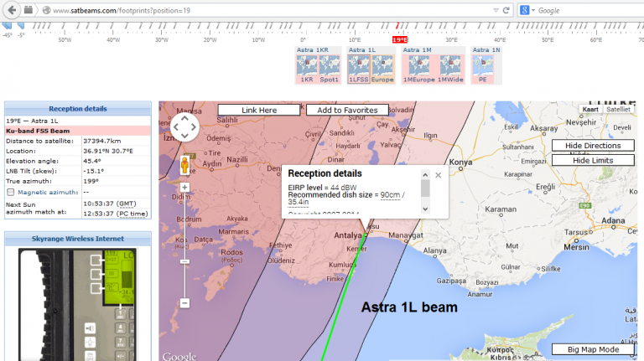Enable the Magnetic azimuth checkbox
The width and height of the screenshot is (644, 361).
click(10, 193)
